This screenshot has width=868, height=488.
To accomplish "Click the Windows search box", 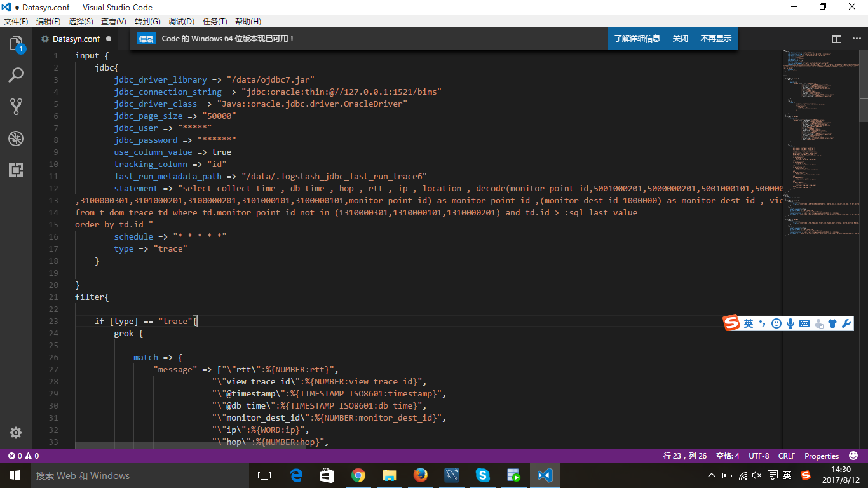I will click(x=139, y=475).
